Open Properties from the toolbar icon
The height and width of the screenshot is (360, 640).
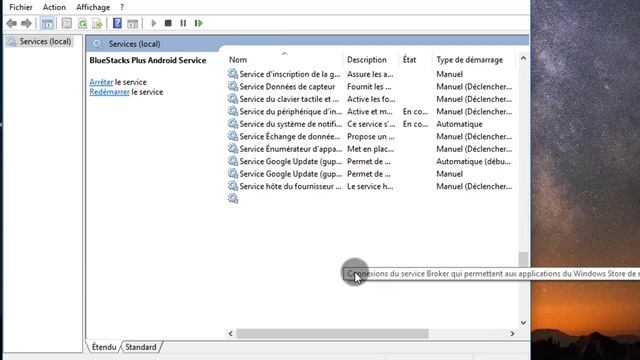pyautogui.click(x=67, y=23)
